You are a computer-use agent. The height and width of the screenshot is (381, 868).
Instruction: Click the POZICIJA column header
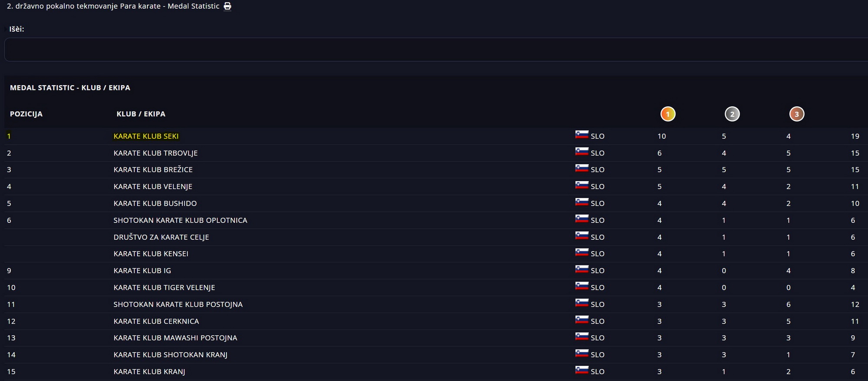point(26,114)
